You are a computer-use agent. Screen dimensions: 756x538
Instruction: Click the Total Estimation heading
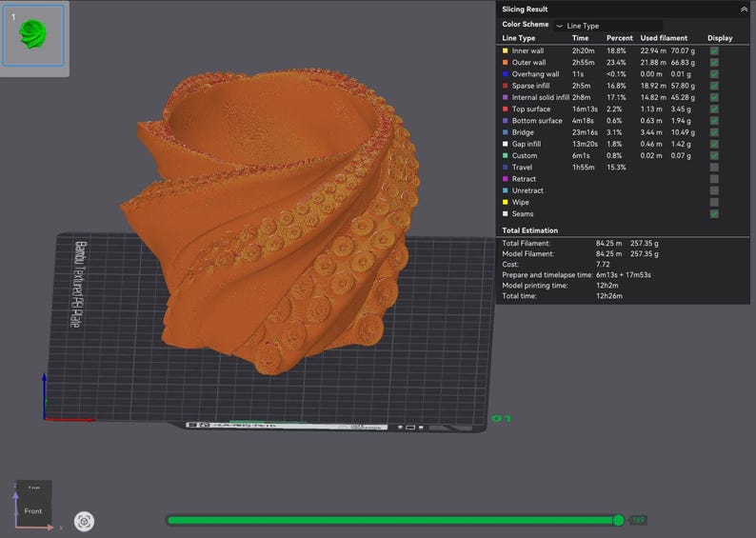(x=530, y=230)
